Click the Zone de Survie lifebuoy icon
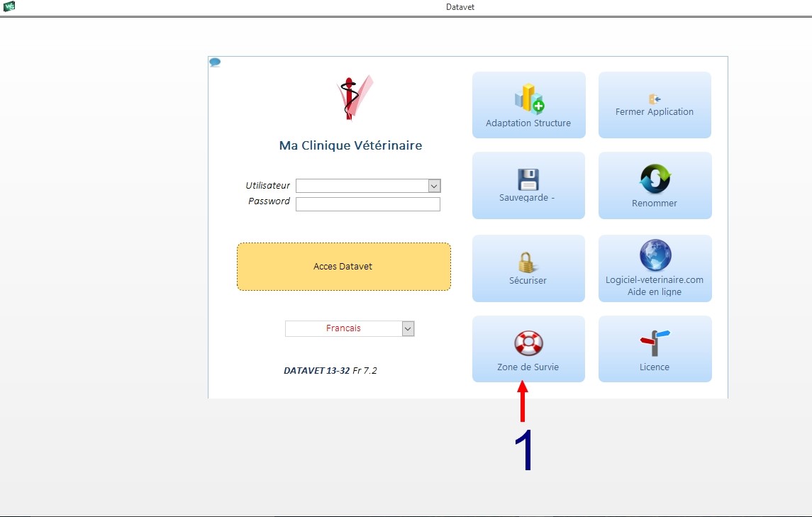The image size is (812, 517). pos(528,343)
